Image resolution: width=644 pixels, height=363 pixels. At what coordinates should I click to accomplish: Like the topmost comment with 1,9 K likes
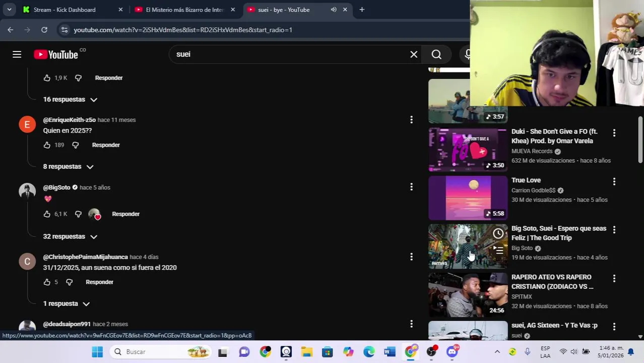pyautogui.click(x=47, y=78)
